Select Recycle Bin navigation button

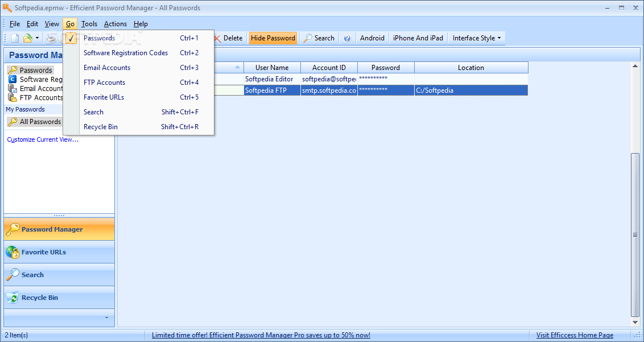click(x=59, y=298)
